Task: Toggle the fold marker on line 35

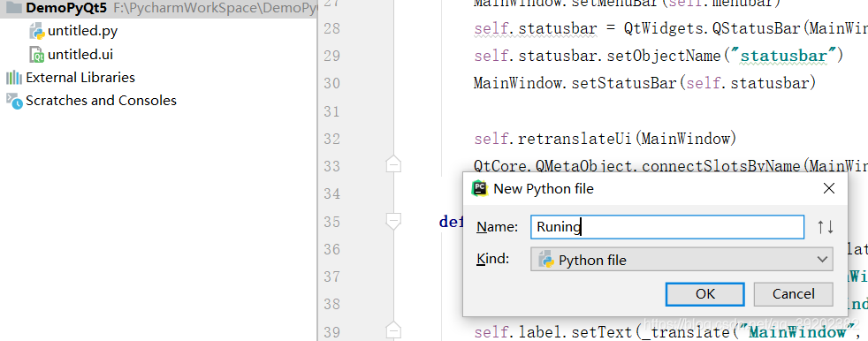Action: coord(393,221)
